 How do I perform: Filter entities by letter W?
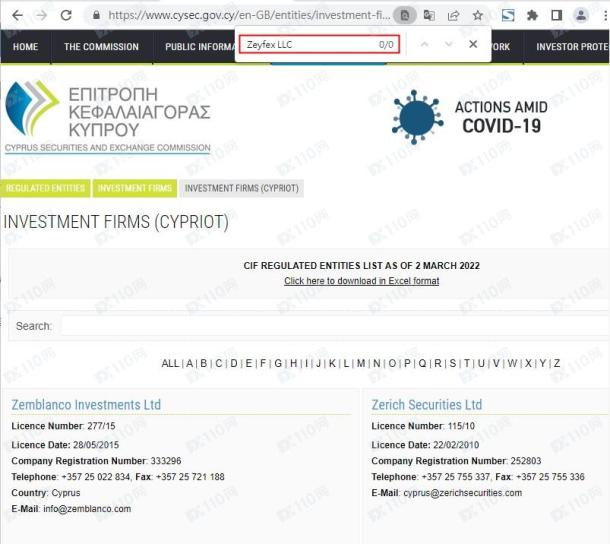click(x=512, y=363)
